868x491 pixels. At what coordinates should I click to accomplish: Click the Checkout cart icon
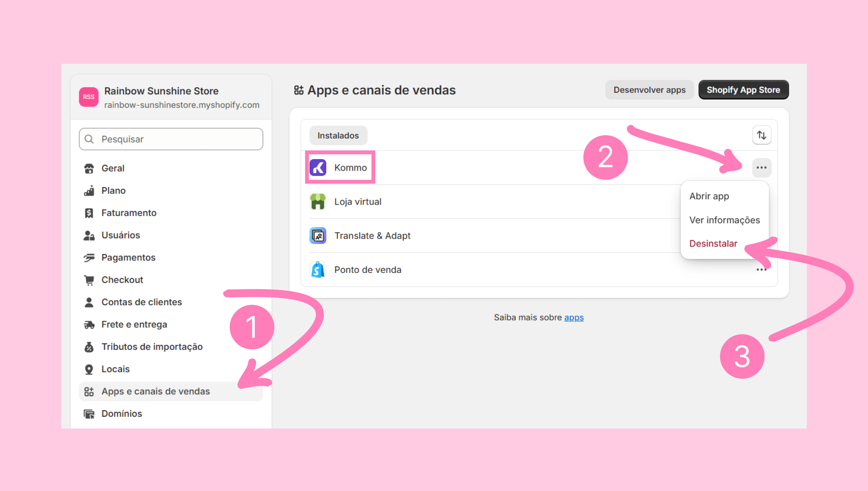pyautogui.click(x=89, y=280)
